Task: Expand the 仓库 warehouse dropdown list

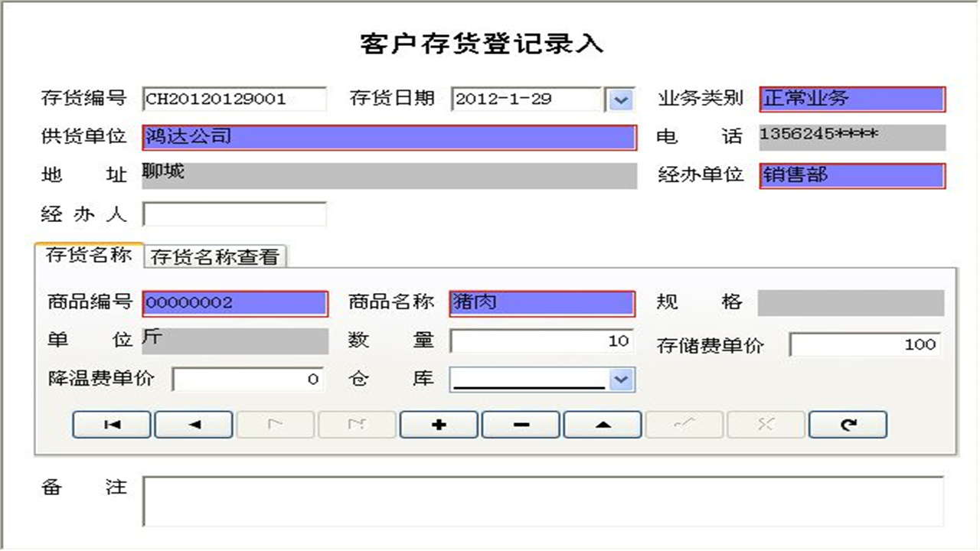Action: [622, 380]
